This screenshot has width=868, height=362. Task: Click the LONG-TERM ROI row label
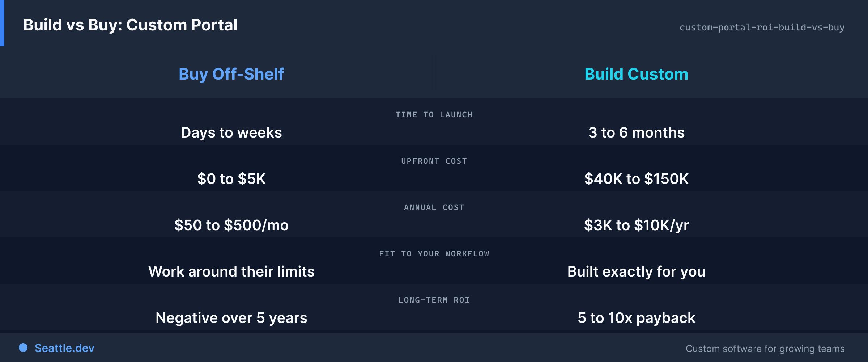[x=434, y=300]
